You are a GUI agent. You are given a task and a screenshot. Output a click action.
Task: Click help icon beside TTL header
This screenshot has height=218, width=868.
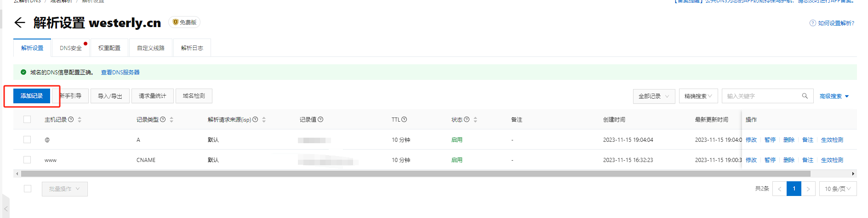click(404, 119)
